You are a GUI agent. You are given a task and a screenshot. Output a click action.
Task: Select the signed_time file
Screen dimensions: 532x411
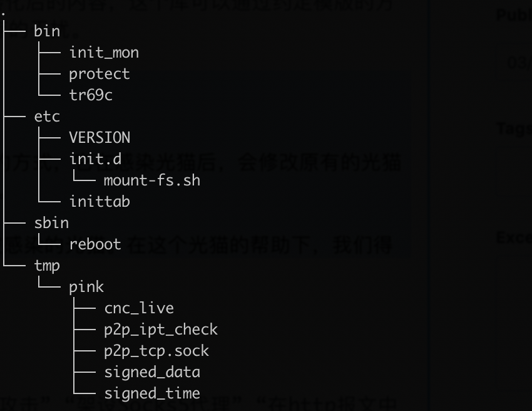click(152, 393)
